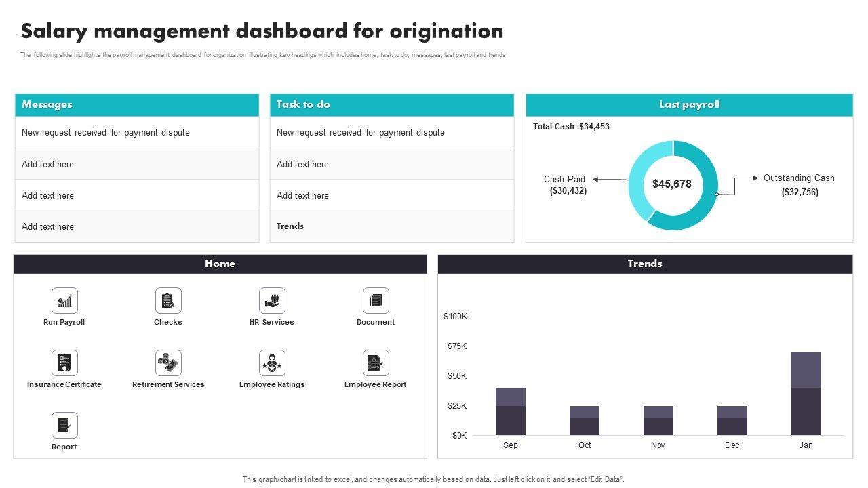
Task: Select the $0K axis label
Action: (460, 436)
